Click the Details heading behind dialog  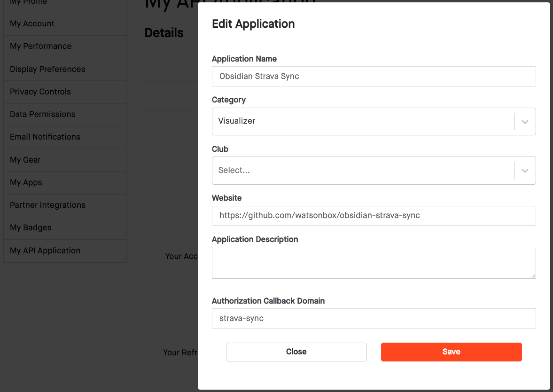164,33
